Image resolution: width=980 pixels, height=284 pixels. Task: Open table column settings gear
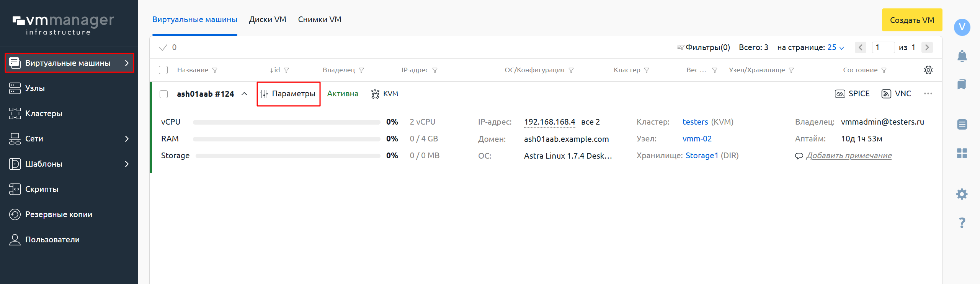(x=928, y=70)
